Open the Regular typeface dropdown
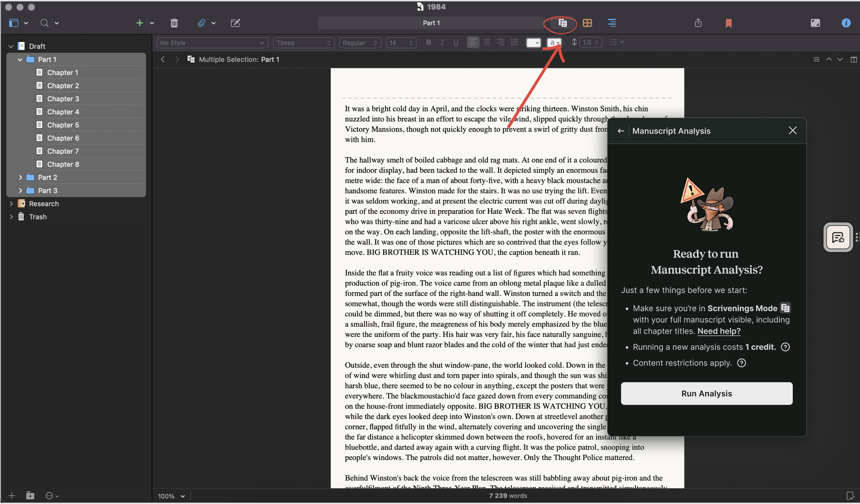 pos(360,43)
